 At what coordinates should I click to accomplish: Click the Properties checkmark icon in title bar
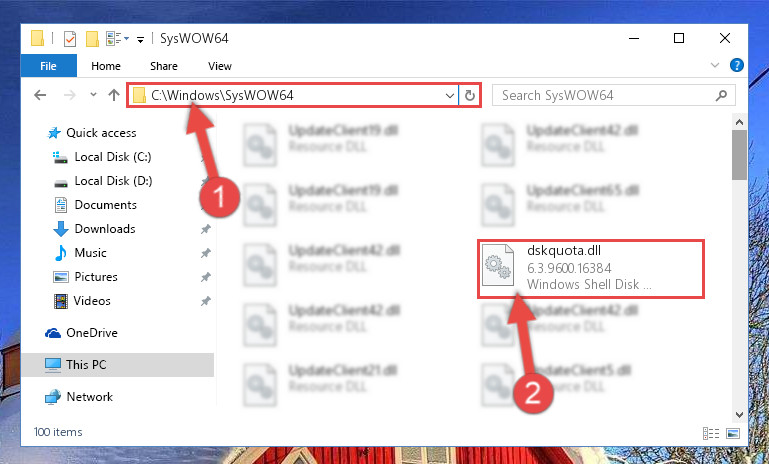[x=70, y=38]
